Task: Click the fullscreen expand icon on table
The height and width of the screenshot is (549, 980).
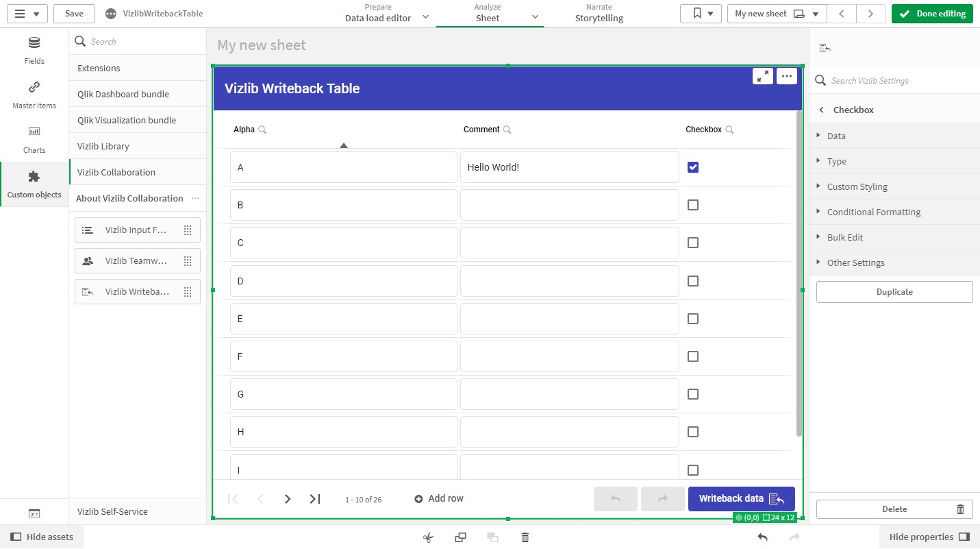Action: (763, 76)
